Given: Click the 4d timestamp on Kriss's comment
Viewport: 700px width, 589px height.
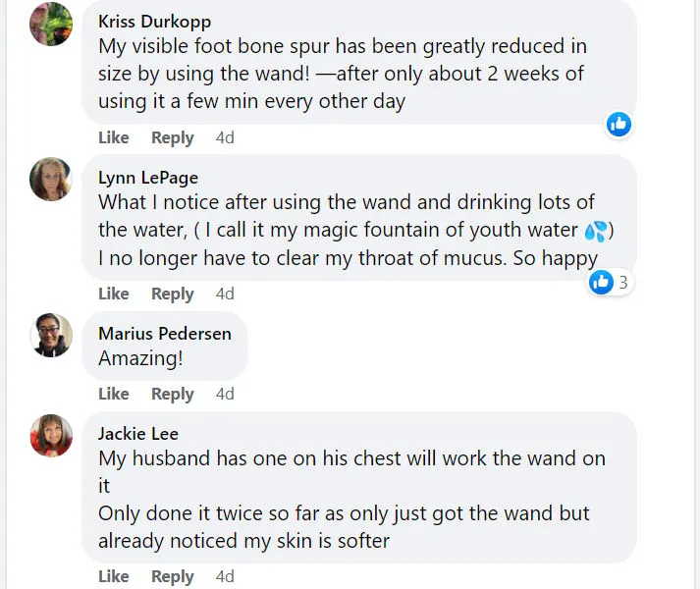Looking at the screenshot, I should [225, 137].
